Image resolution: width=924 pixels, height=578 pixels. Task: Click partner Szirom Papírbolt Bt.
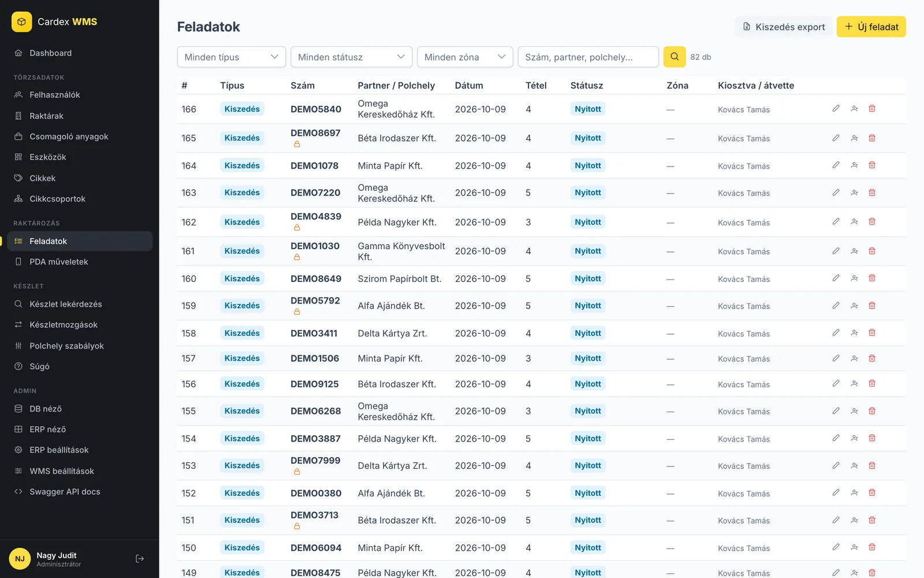click(x=400, y=279)
